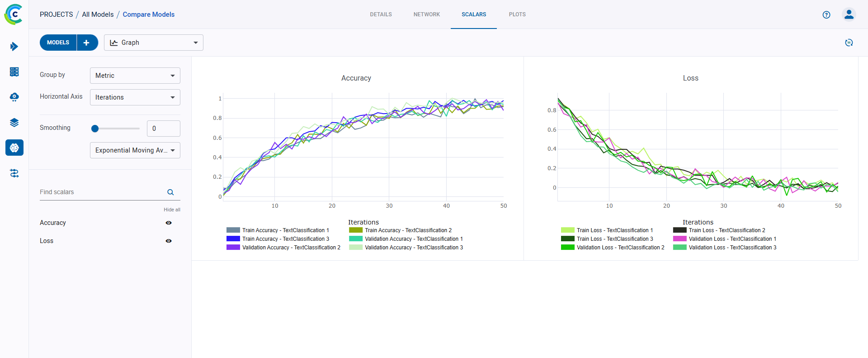Switch to the Details tab
Image resolution: width=868 pixels, height=358 pixels.
click(381, 14)
